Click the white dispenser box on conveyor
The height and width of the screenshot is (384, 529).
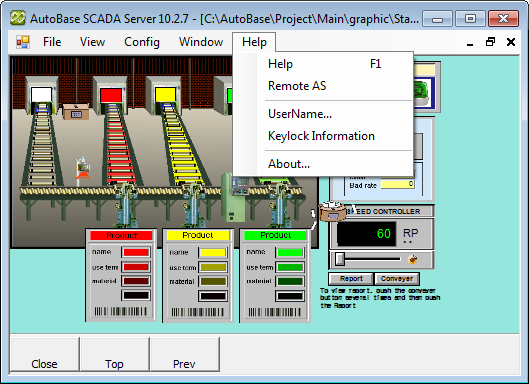pos(41,95)
